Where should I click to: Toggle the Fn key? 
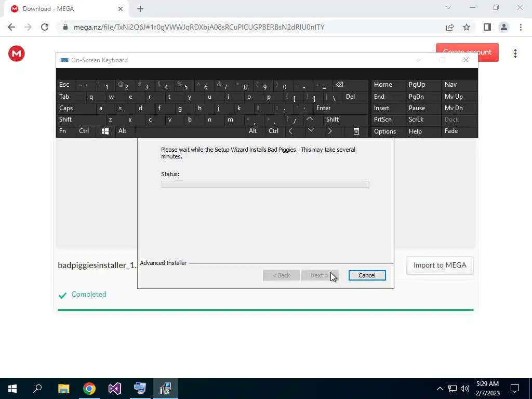point(65,131)
